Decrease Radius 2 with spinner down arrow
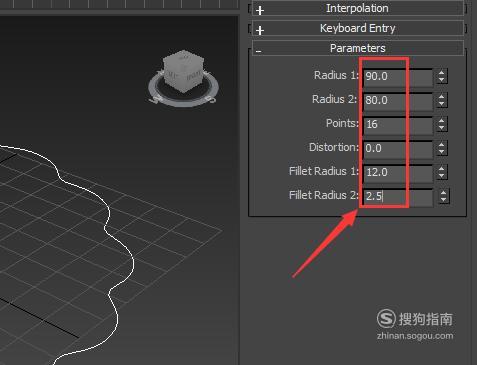The height and width of the screenshot is (365, 477). [441, 104]
